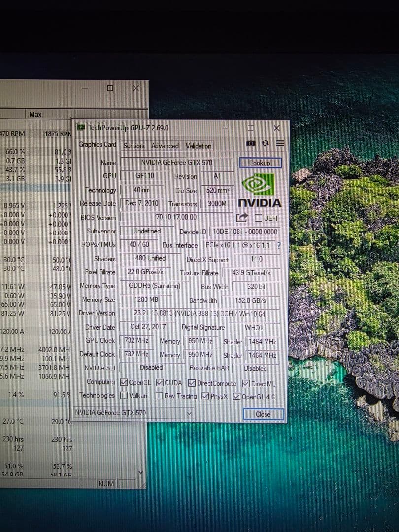Click the Pixel Fillrate 22.0 GPixel/s field

click(x=145, y=272)
